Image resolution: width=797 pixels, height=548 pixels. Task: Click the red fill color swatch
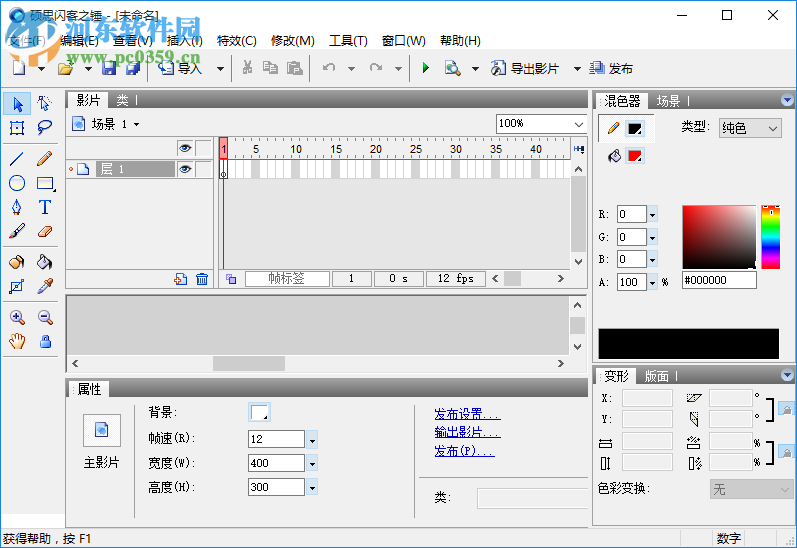635,156
